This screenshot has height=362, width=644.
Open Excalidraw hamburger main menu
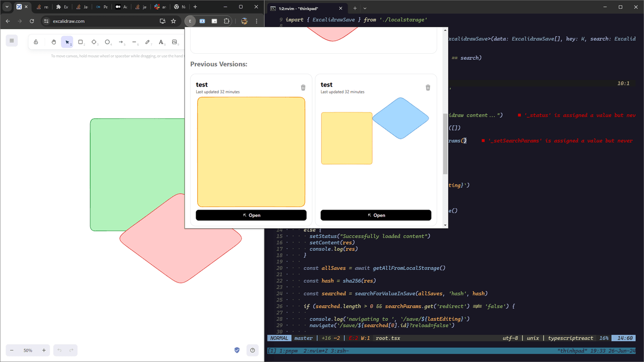click(12, 41)
